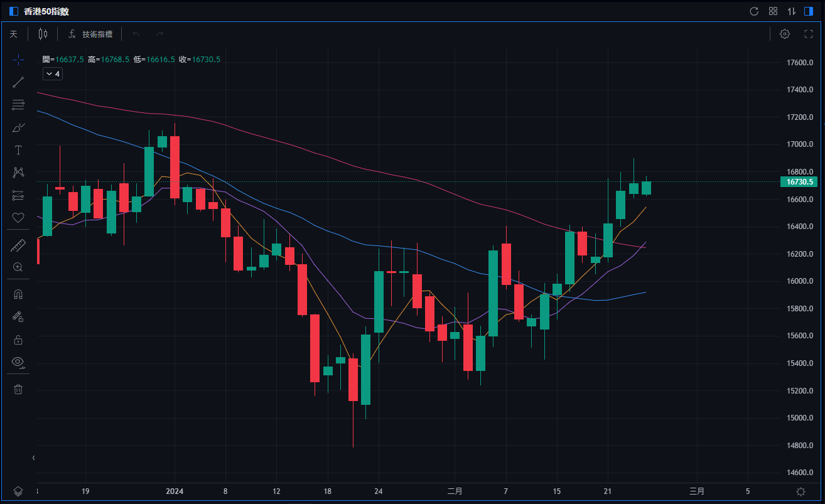Click the 二月 date axis label
Screen dimensions: 825x504
click(x=455, y=491)
